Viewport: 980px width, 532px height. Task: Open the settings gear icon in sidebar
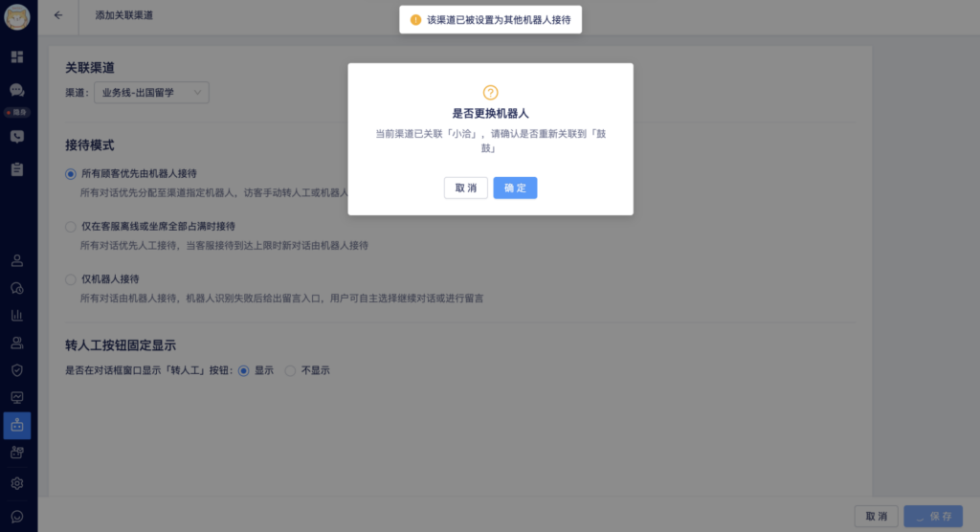click(17, 483)
